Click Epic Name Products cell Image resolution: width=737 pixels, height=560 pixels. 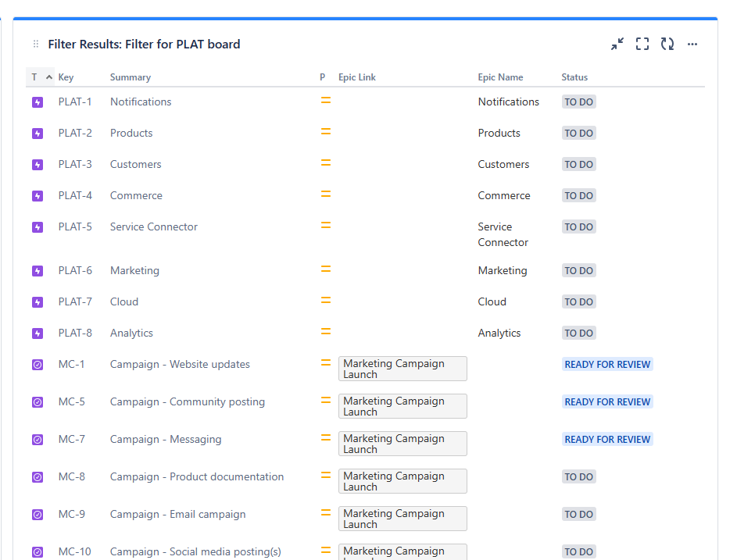point(499,134)
